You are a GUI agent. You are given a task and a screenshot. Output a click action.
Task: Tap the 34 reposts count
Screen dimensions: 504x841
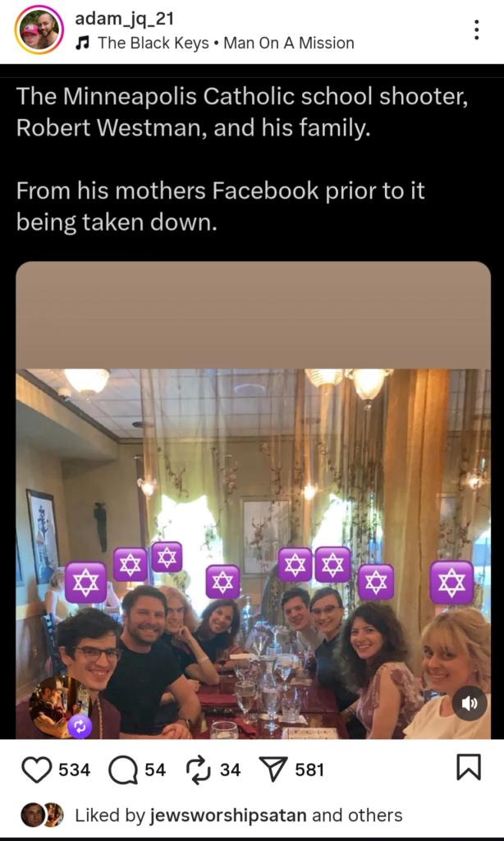231,770
